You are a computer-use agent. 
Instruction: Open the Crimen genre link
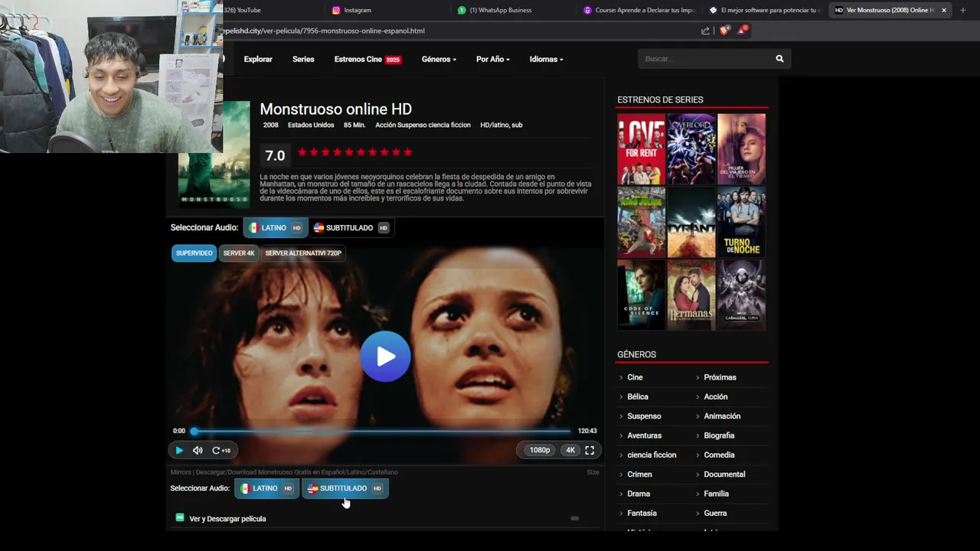pos(639,474)
